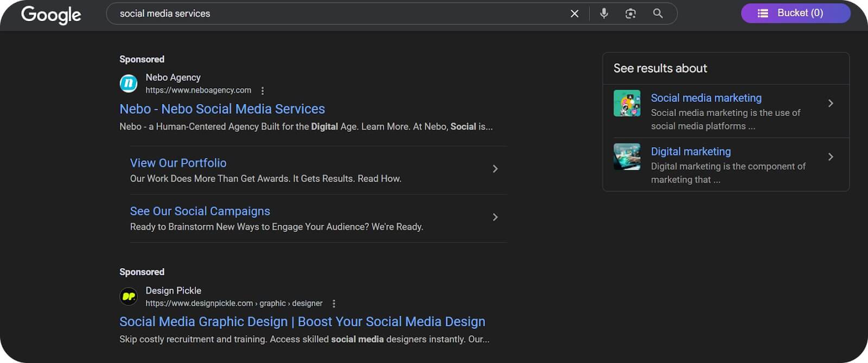Click the Design Pickle favicon
Viewport: 868px width, 363px height.
[x=129, y=296]
